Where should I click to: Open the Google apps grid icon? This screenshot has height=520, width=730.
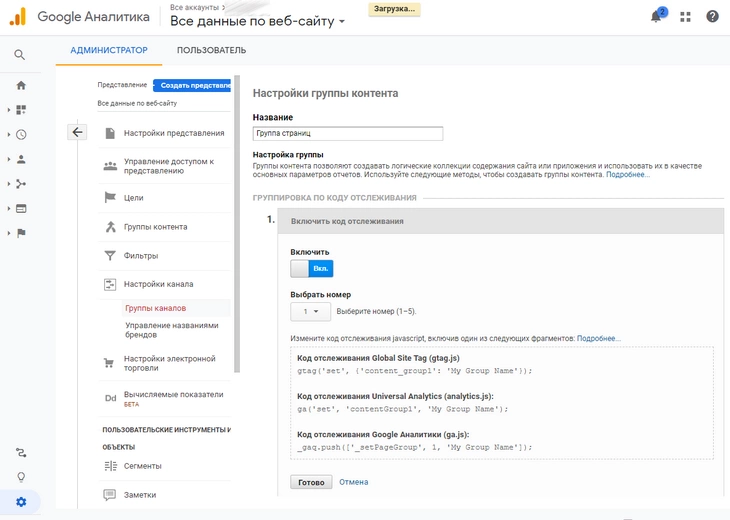tap(685, 17)
